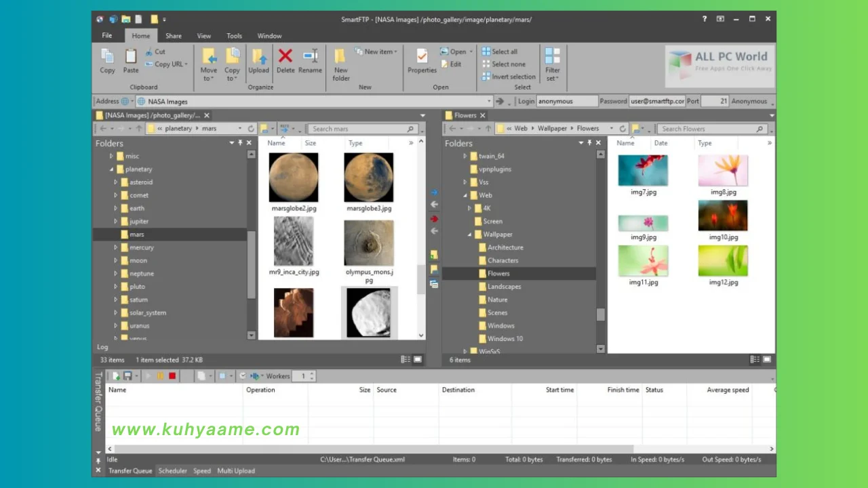Click Select none in the ribbon
Viewport: 868px width, 488px height.
[x=504, y=64]
